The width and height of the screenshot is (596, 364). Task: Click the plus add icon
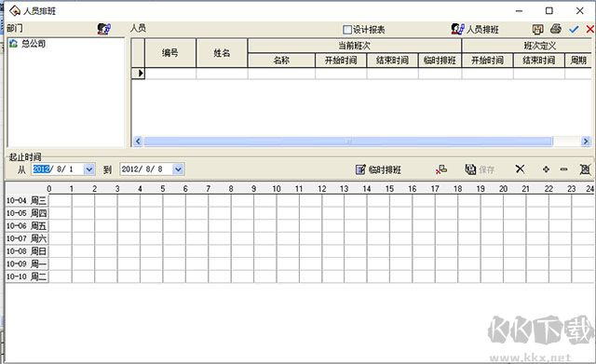click(x=546, y=169)
